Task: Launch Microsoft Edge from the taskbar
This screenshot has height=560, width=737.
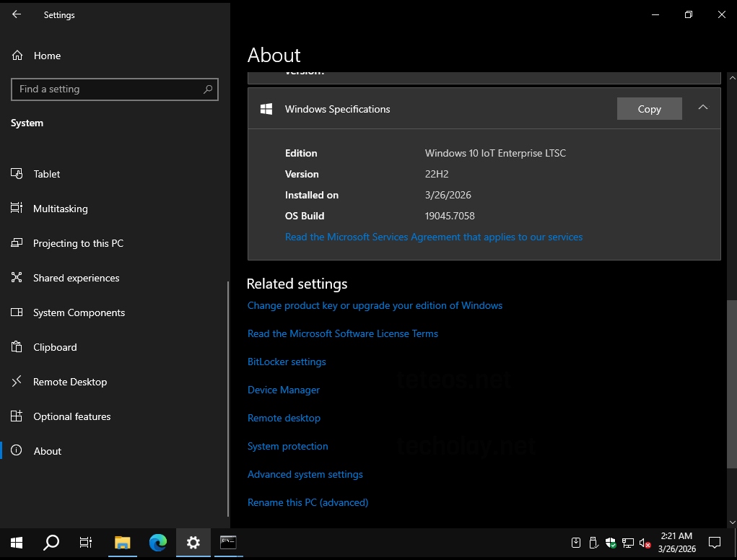Action: tap(158, 543)
